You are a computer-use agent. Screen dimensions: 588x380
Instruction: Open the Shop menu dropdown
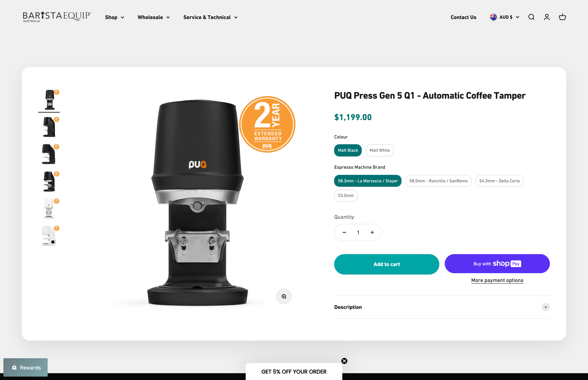115,17
